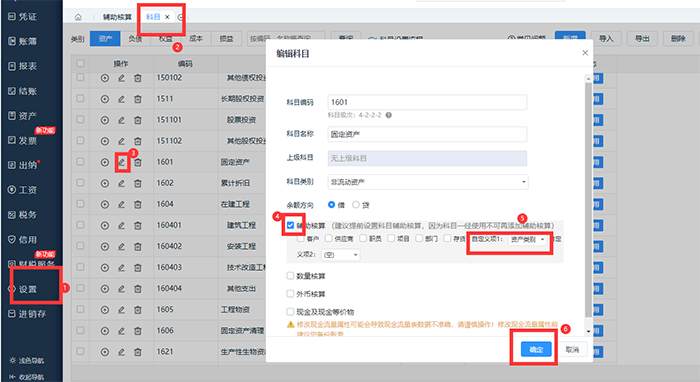Click the 导出 button

642,39
